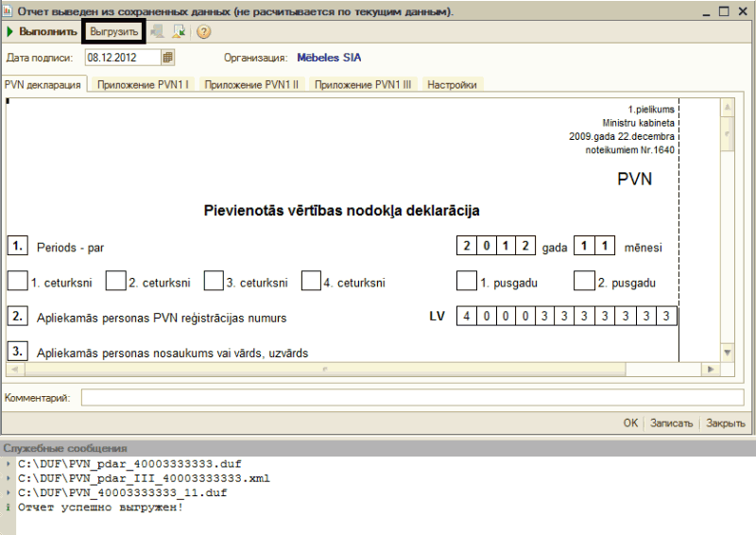Tick the 3. ceturksni checkbox

pos(214,281)
